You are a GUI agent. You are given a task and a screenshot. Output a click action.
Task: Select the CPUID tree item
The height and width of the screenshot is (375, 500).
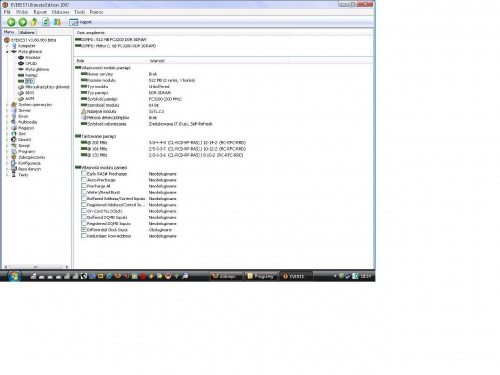(x=31, y=63)
